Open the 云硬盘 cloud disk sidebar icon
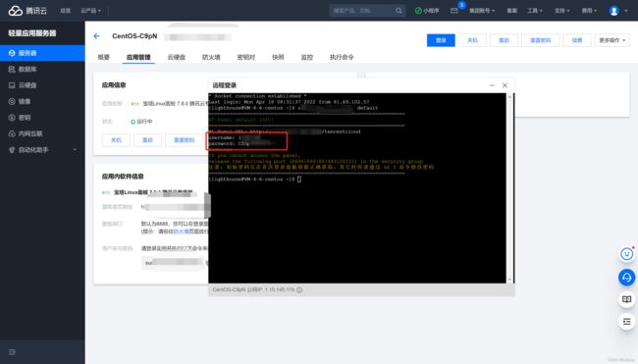638x364 pixels. coord(12,85)
